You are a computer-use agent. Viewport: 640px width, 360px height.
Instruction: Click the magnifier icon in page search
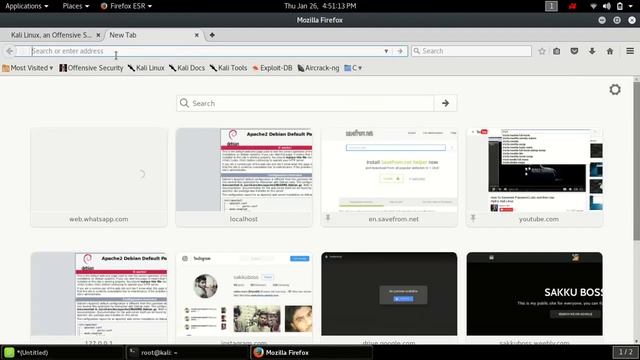(184, 103)
